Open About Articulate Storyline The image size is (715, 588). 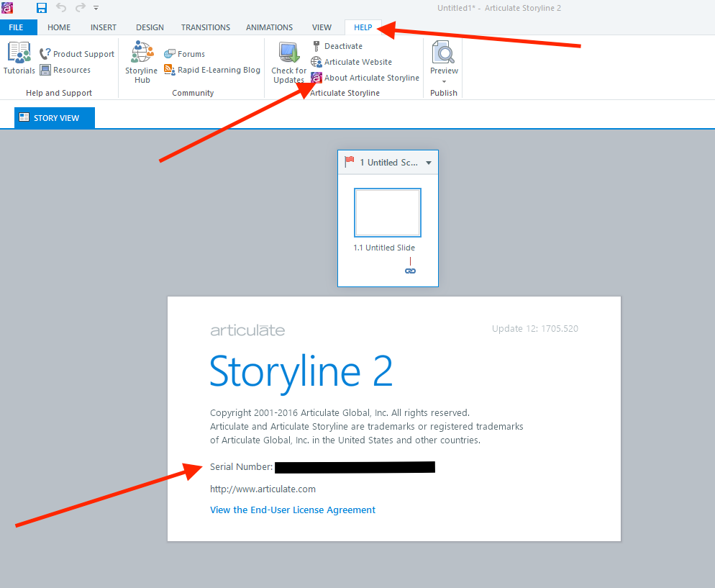click(365, 78)
